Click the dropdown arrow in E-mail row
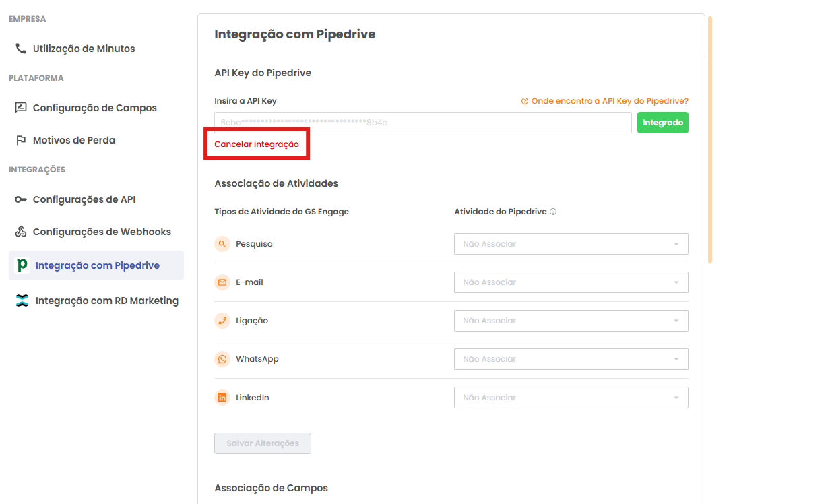 point(676,282)
